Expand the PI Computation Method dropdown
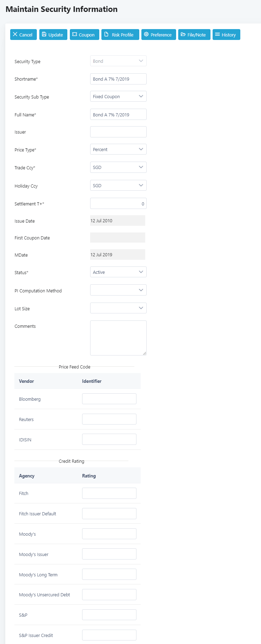Screen dimensions: 261x644 pyautogui.click(x=118, y=290)
